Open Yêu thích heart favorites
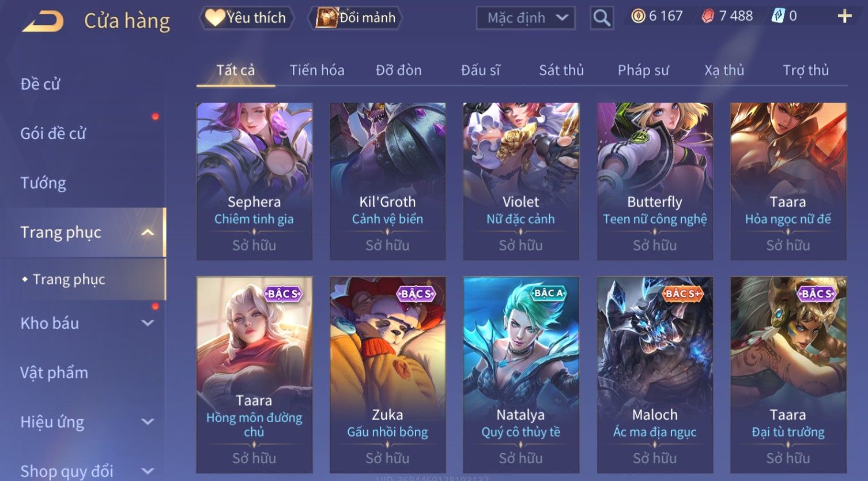 coord(246,18)
